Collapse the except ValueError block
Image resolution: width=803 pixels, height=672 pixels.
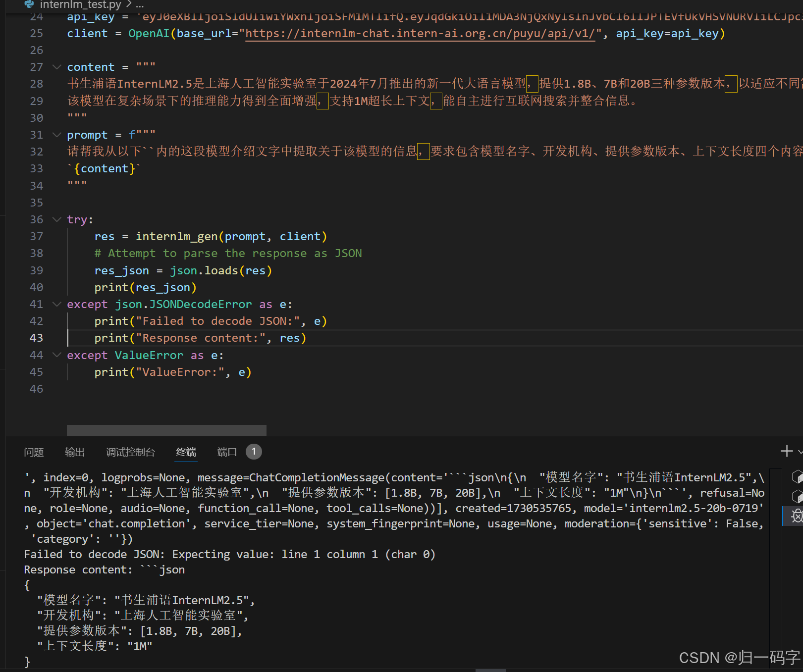click(56, 355)
